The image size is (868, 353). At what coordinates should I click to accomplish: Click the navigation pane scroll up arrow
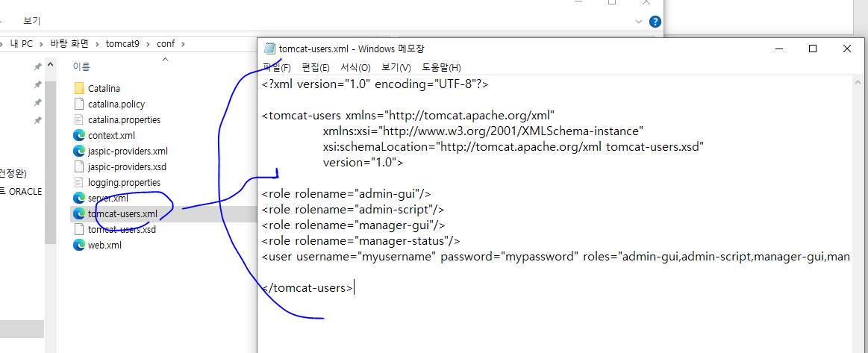tap(50, 65)
